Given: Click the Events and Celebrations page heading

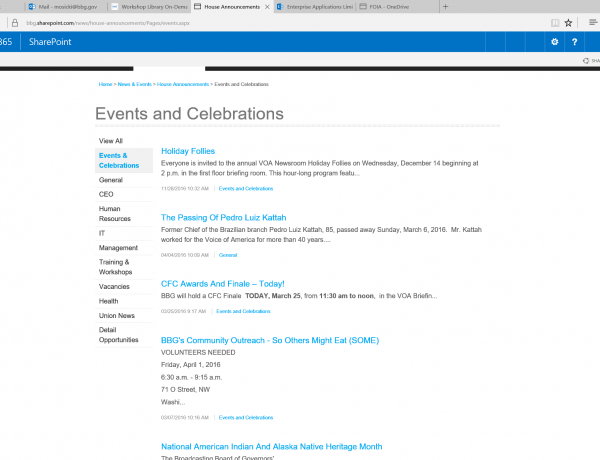Looking at the screenshot, I should (189, 114).
